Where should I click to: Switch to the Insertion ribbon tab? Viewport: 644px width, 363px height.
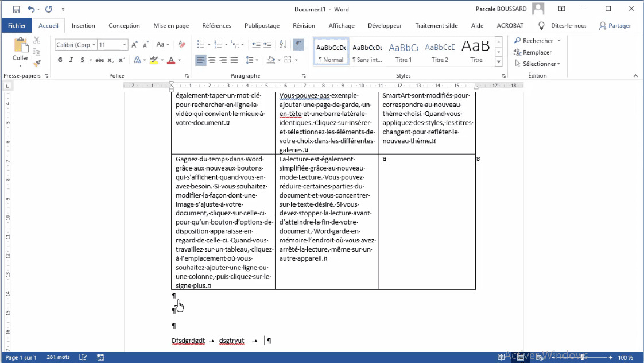[x=83, y=25]
